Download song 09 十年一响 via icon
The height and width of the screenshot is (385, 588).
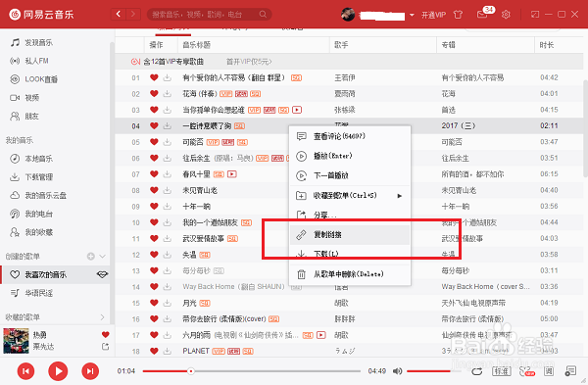pyautogui.click(x=168, y=207)
